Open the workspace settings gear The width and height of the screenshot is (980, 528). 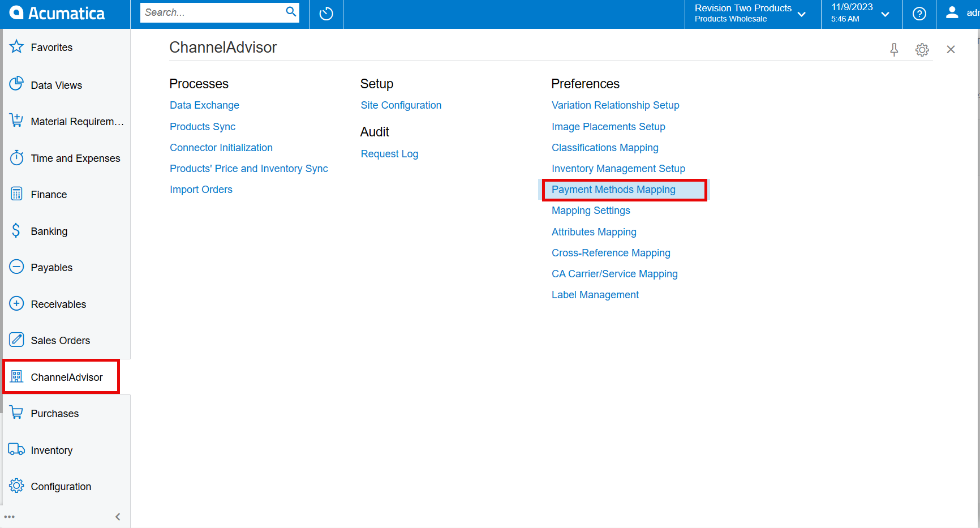[922, 50]
